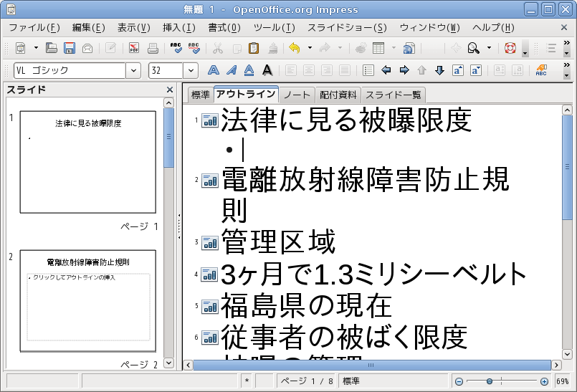The height and width of the screenshot is (392, 577).
Task: Open the font name dropdown
Action: (133, 70)
